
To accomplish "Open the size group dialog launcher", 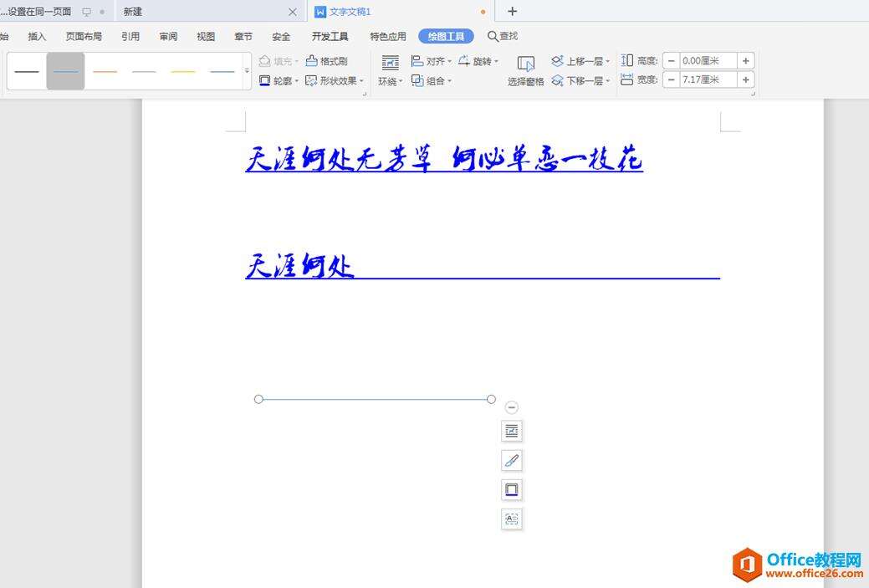I will (x=754, y=95).
